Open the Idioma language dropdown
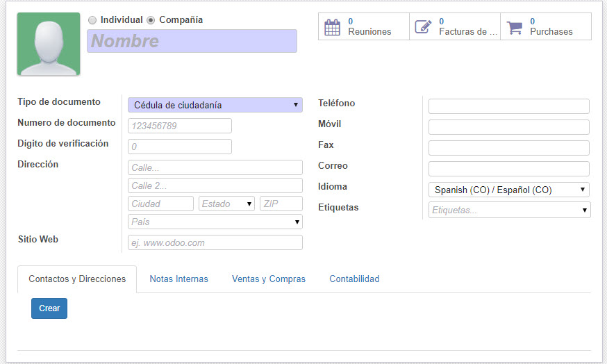The image size is (607, 364). (509, 190)
